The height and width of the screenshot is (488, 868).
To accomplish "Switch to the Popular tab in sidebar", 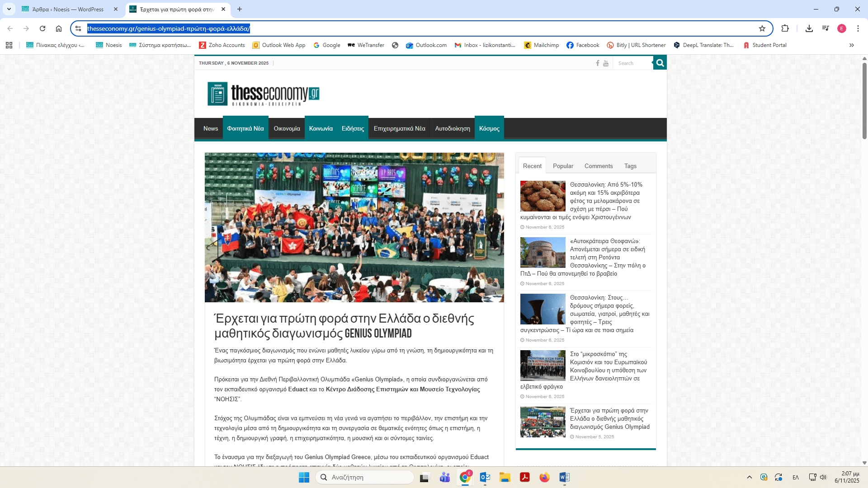I will coord(563,166).
